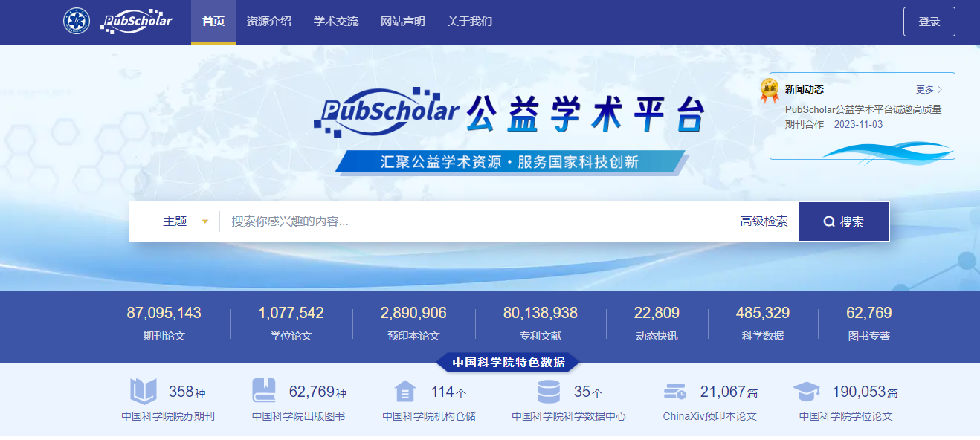Viewport: 980px width, 440px height.
Task: Click the 搜索 button
Action: pyautogui.click(x=844, y=221)
